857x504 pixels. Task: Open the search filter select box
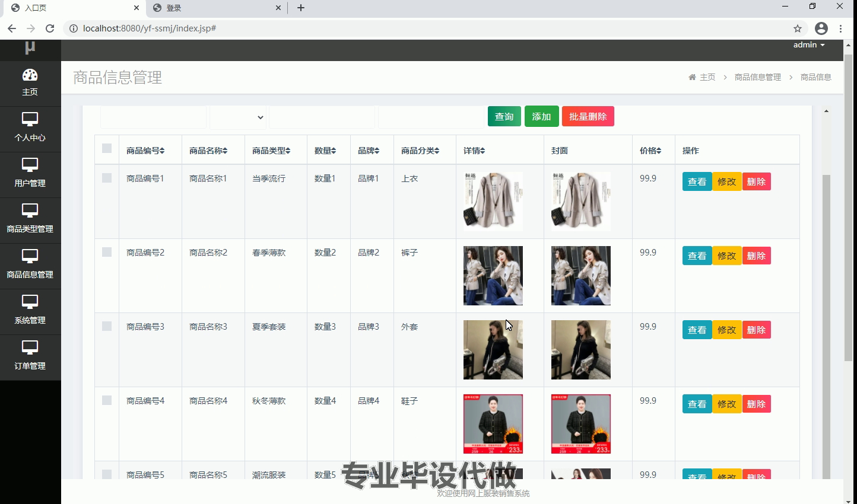tap(238, 117)
